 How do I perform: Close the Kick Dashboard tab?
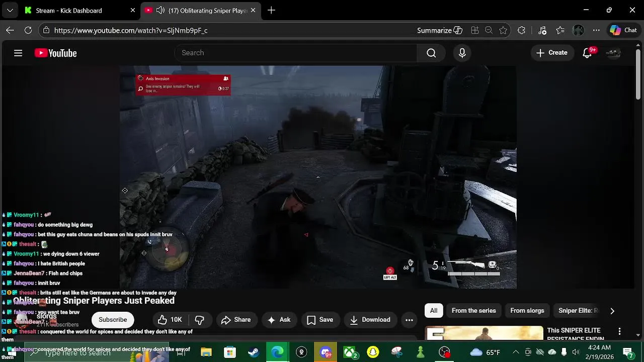[133, 10]
